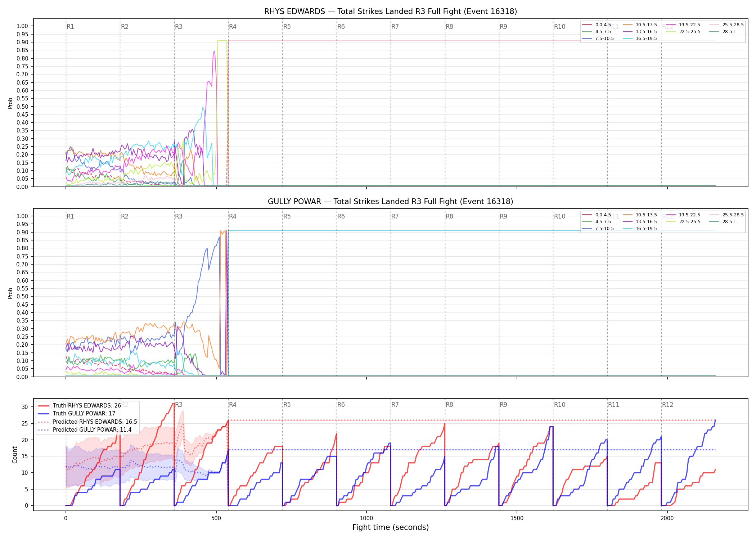Click the R4 marker in the top chart
The height and width of the screenshot is (540, 756).
233,27
